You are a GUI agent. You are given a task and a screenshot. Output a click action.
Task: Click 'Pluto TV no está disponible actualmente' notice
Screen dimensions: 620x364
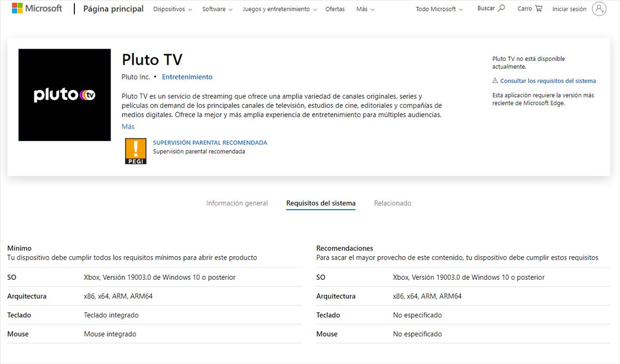[529, 62]
